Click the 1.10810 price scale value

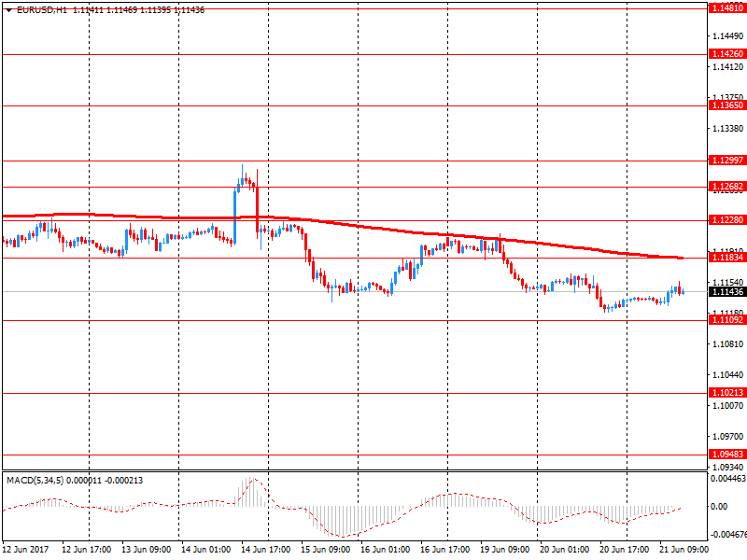click(x=727, y=344)
